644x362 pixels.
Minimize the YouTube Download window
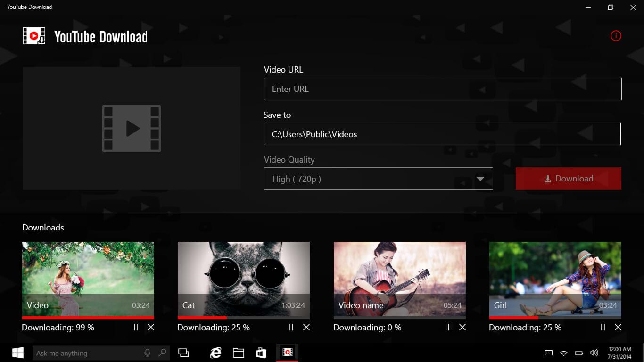pos(588,7)
